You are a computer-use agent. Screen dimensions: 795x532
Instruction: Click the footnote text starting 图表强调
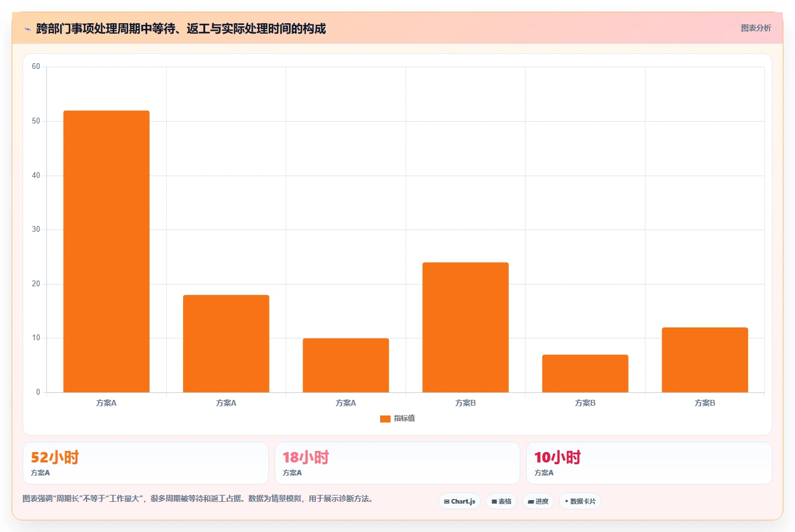(199, 498)
